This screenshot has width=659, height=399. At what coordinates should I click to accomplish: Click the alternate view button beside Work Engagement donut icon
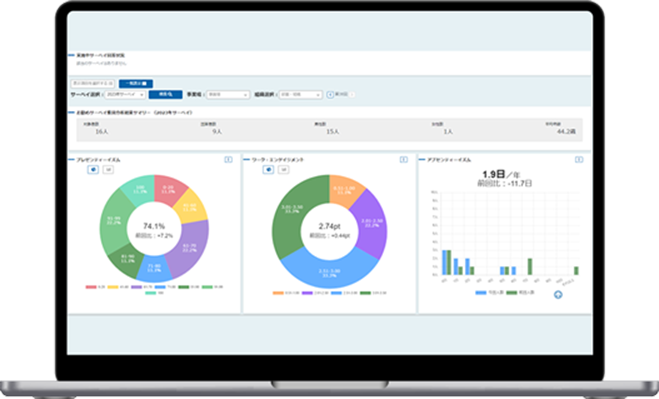284,169
